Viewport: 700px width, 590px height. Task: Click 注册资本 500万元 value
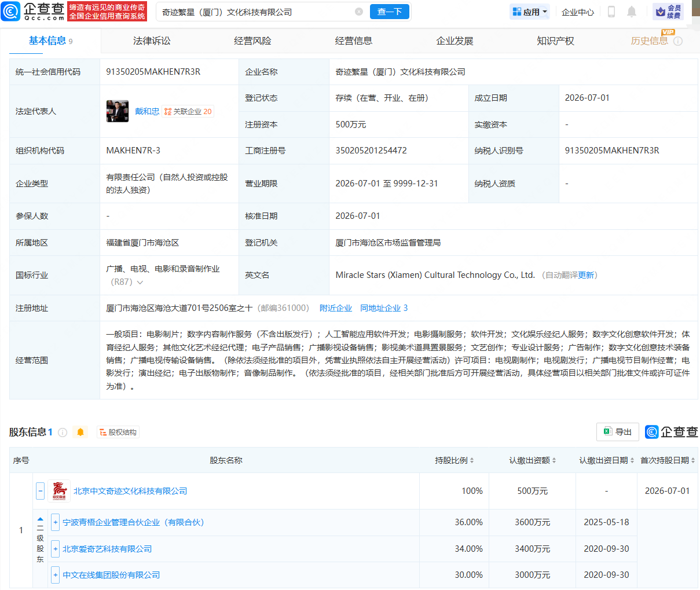click(x=351, y=124)
